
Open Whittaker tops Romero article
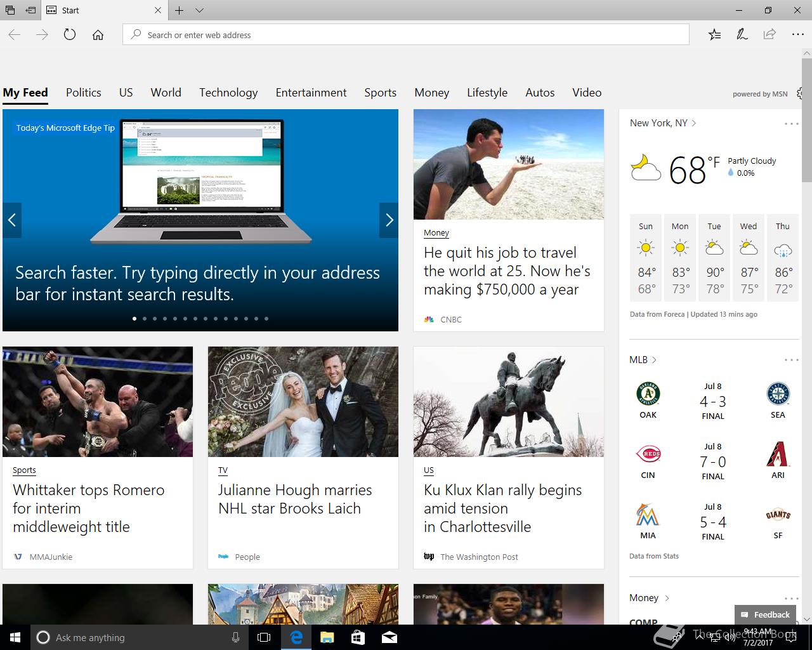88,508
